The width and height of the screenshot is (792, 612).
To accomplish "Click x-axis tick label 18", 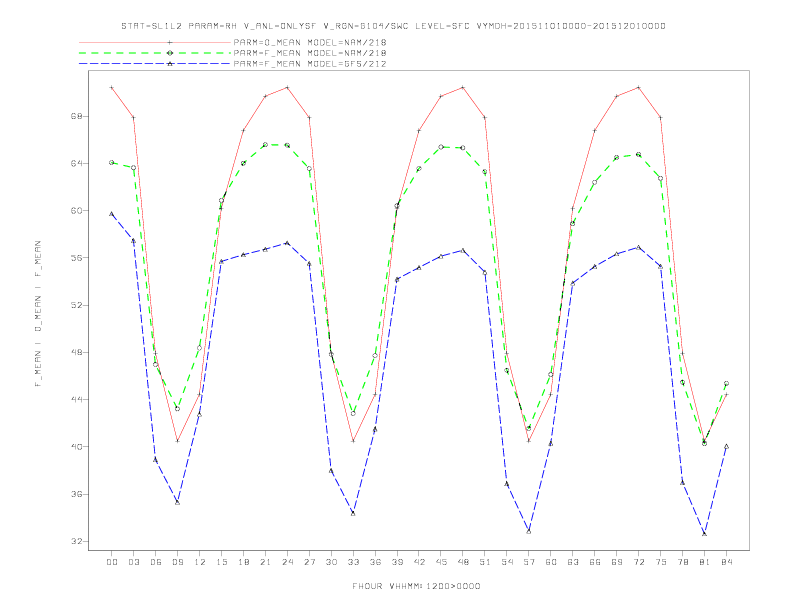I will 243,562.
